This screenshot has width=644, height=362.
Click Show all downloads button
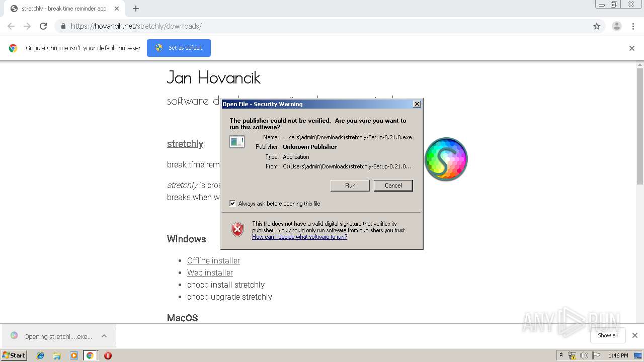click(608, 335)
